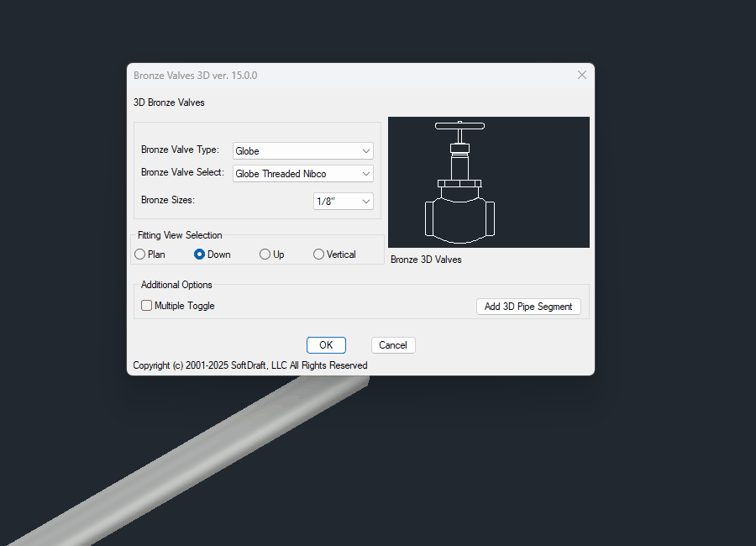Click the Bronze 3D Valves caption

click(x=426, y=260)
